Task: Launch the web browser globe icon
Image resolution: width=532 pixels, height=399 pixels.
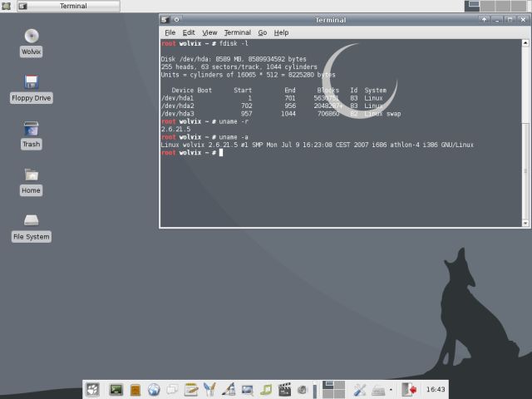Action: point(154,390)
